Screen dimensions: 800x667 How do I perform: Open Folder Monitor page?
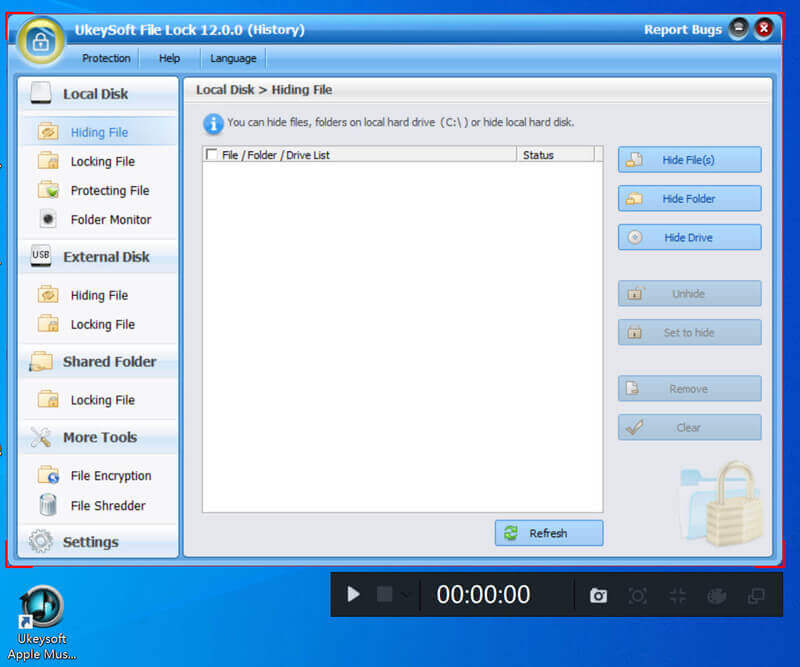(x=111, y=219)
